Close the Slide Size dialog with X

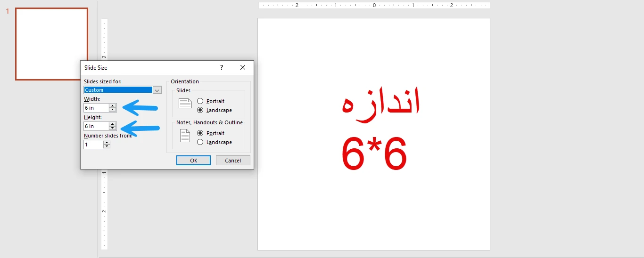click(243, 67)
